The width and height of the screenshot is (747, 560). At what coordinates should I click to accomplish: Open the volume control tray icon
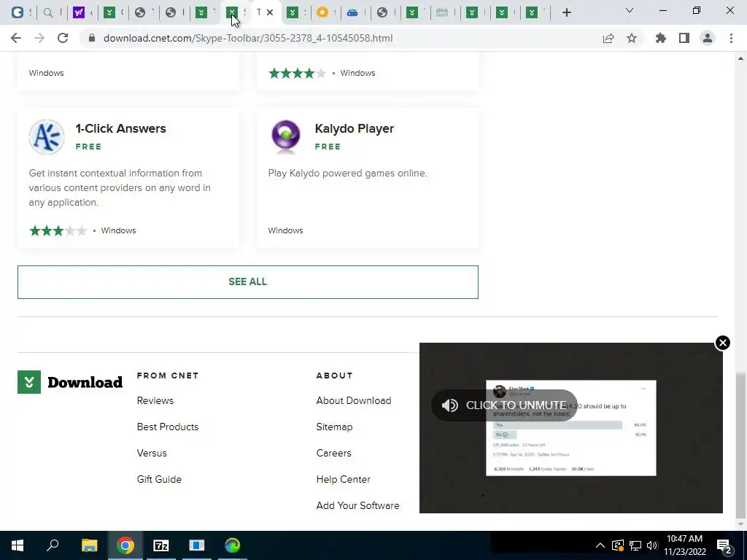pyautogui.click(x=652, y=545)
